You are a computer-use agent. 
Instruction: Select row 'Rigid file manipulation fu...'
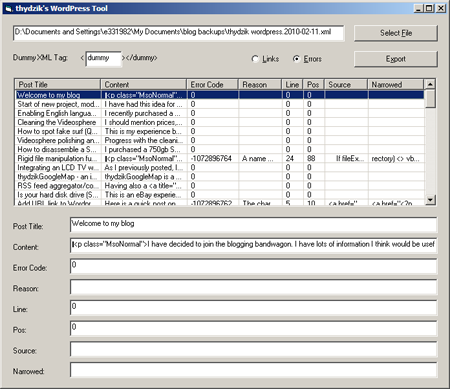click(220, 158)
